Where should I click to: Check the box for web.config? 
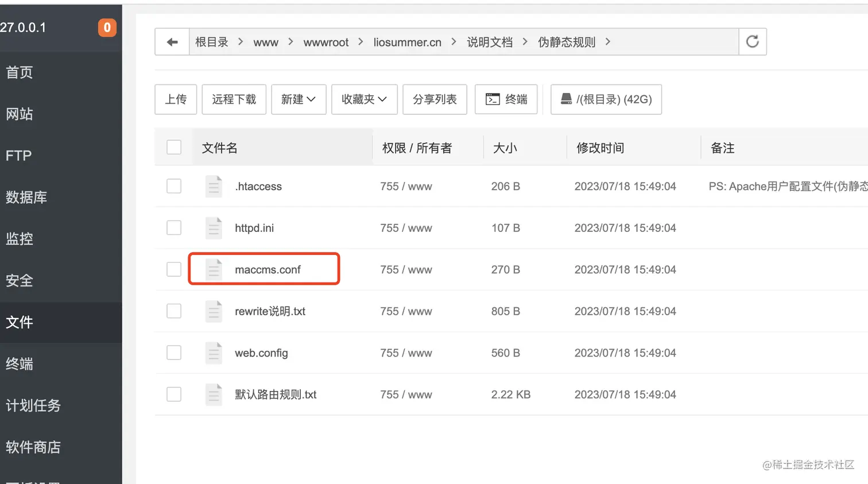pyautogui.click(x=174, y=353)
